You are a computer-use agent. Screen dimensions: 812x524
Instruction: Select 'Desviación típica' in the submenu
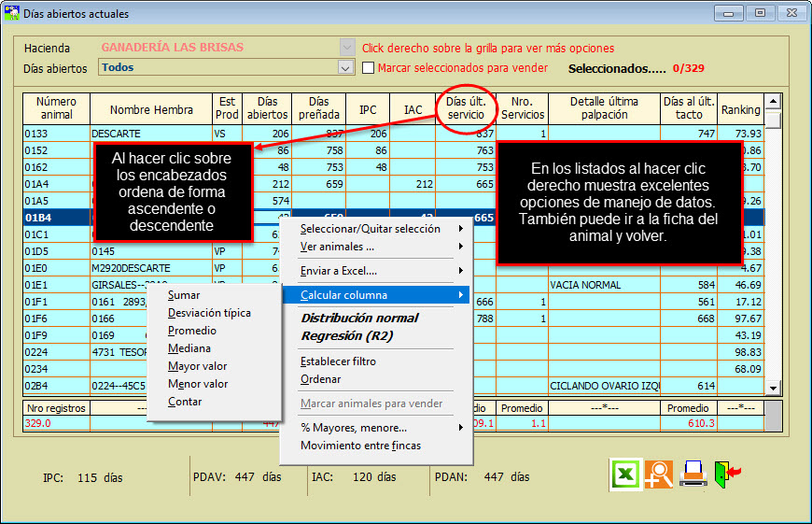point(209,313)
